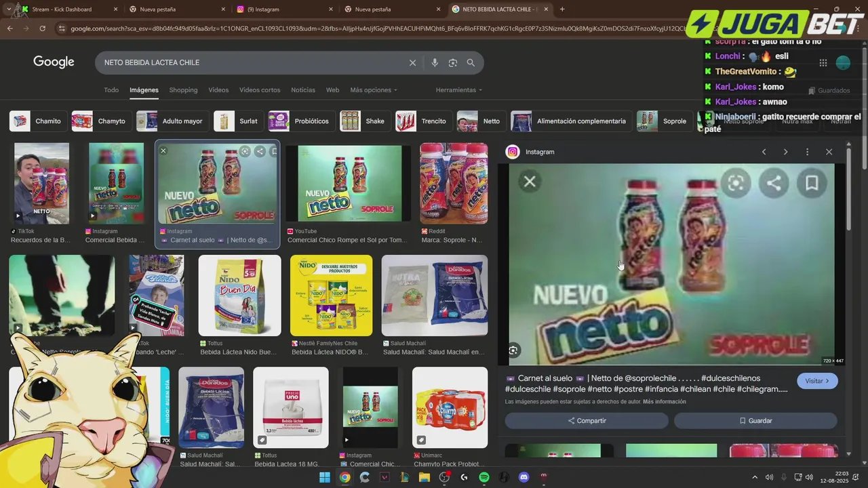This screenshot has width=868, height=488.
Task: Open site information icon in address bar
Action: pyautogui.click(x=62, y=28)
